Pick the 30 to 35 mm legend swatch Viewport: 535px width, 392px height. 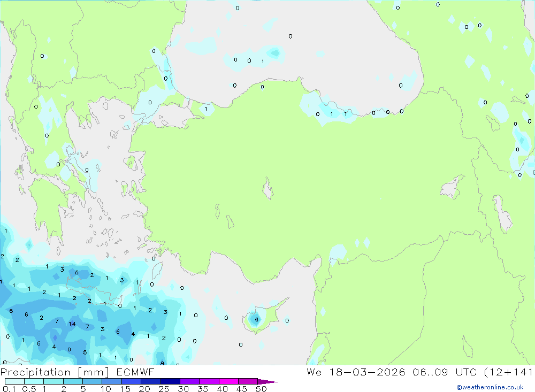pyautogui.click(x=190, y=381)
